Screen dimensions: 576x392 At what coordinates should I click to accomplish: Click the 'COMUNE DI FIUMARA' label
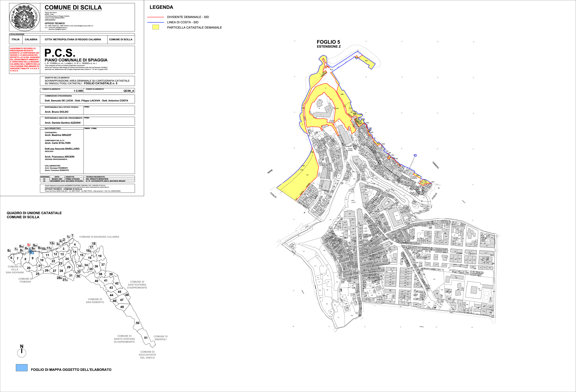click(x=25, y=280)
